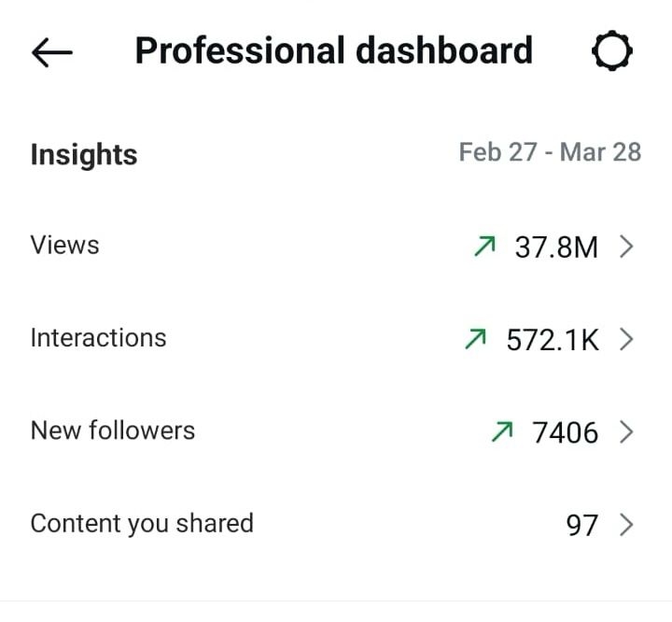672x622 pixels.
Task: Open settings via the gear icon
Action: (612, 50)
